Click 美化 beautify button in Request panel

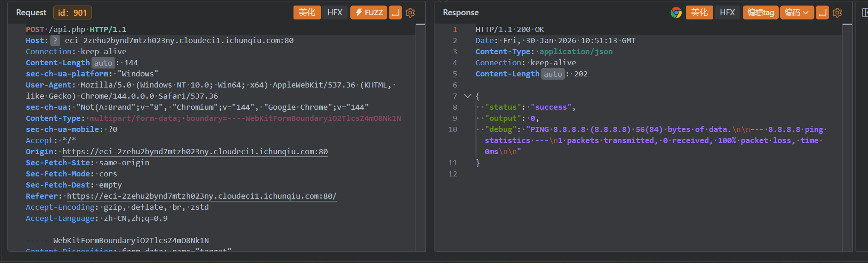(307, 13)
